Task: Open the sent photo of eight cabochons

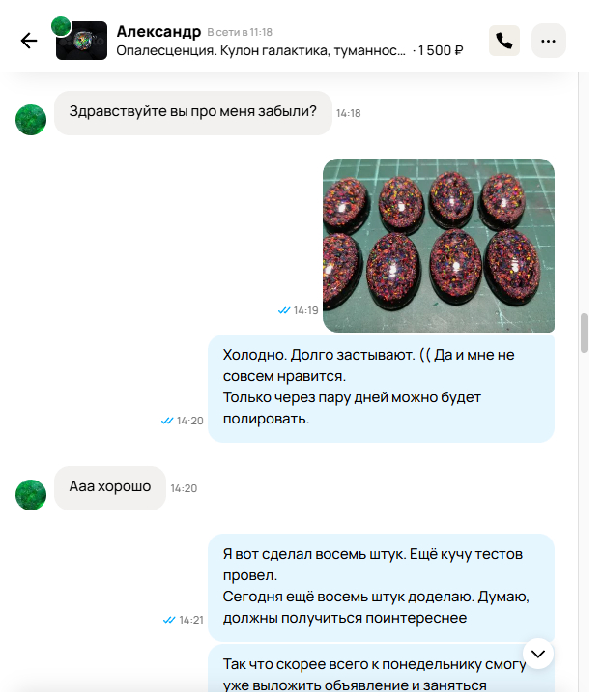Action: (x=439, y=246)
